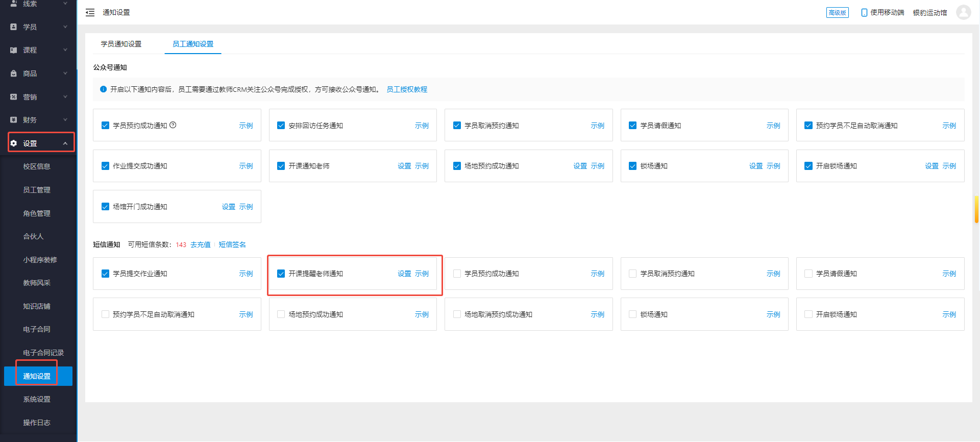980x442 pixels.
Task: Collapse the 设置 menu chevron
Action: pyautogui.click(x=65, y=143)
